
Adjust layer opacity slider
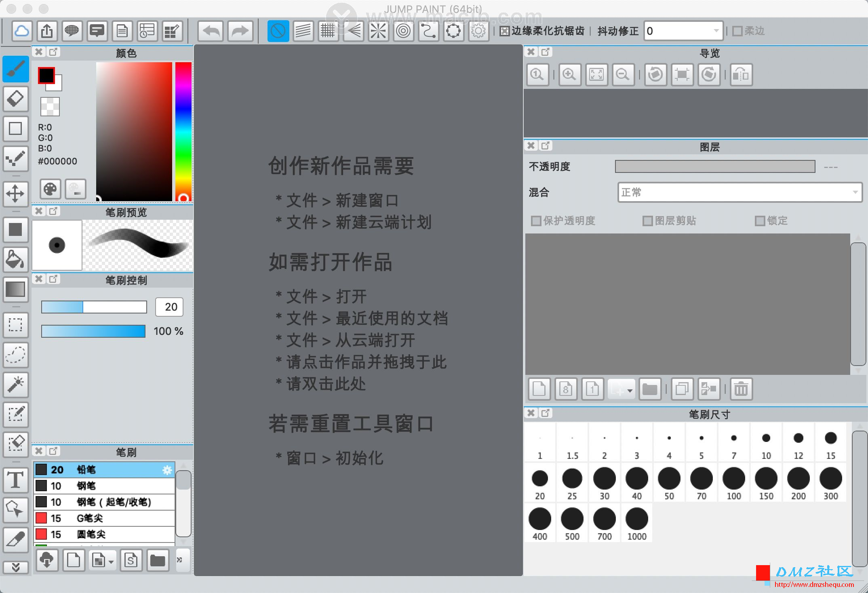click(715, 166)
